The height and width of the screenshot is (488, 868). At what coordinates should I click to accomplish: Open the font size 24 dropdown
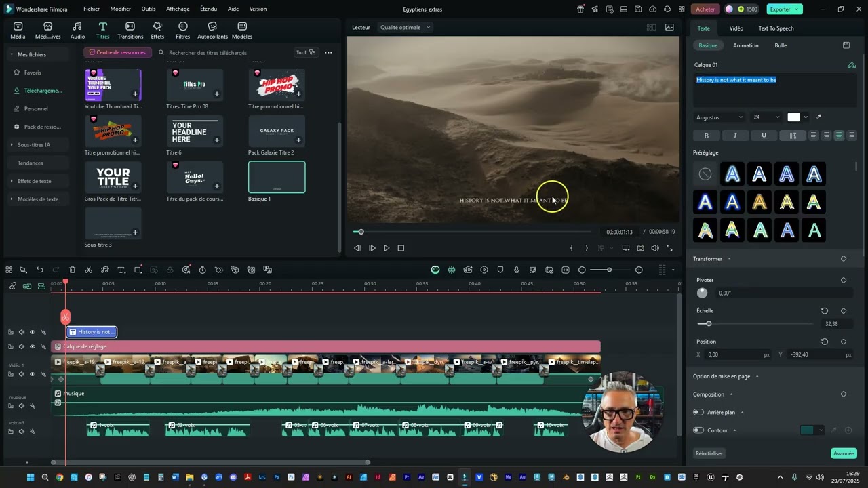[766, 117]
